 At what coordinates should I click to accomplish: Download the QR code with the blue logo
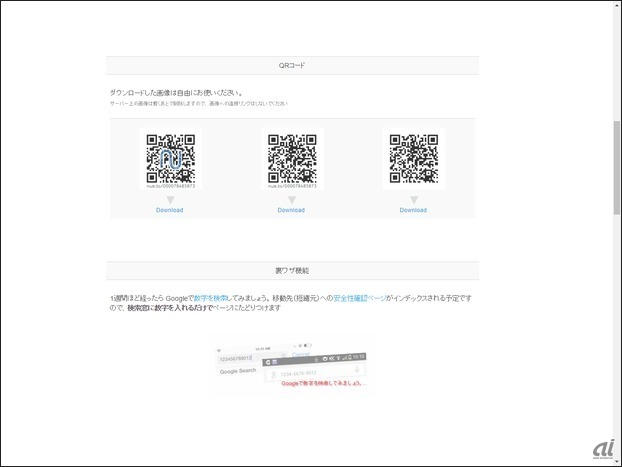[169, 210]
